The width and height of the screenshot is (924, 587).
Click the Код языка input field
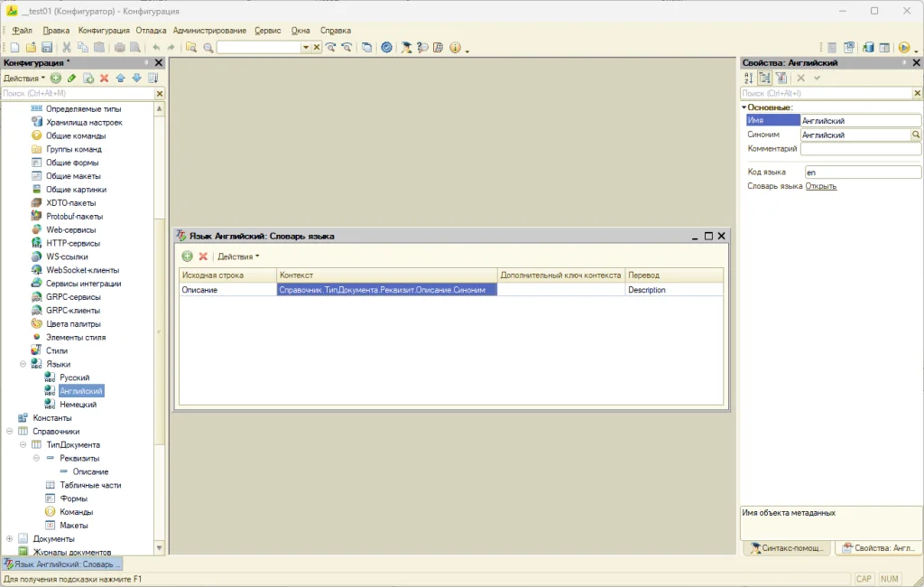862,172
